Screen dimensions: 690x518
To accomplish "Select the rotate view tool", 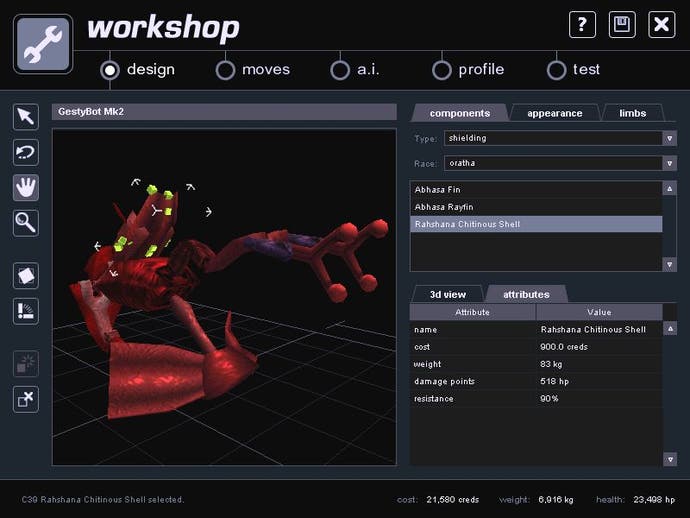I will point(26,152).
